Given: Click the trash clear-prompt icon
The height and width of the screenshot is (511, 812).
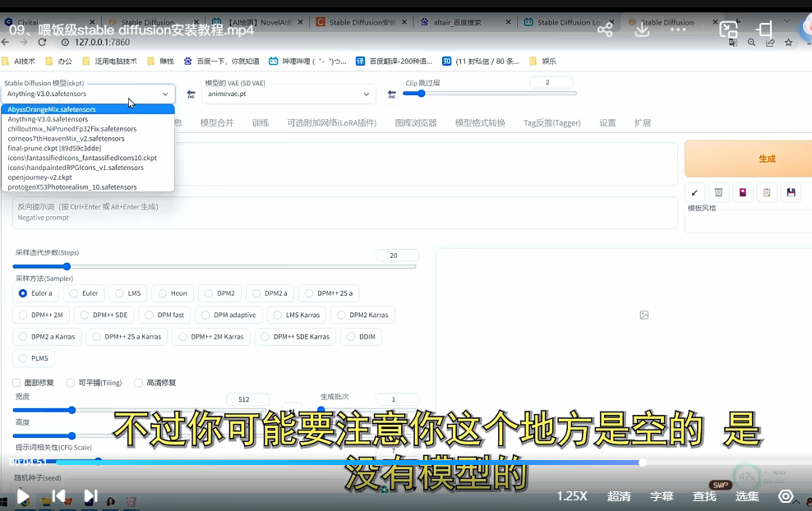Looking at the screenshot, I should click(718, 192).
